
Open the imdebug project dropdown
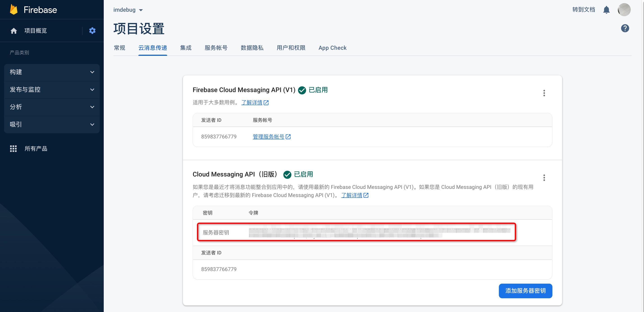tap(128, 10)
